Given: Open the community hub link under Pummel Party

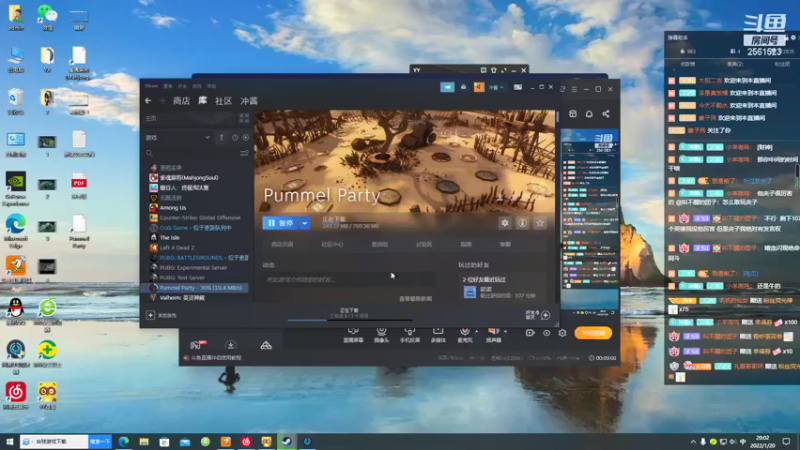Looking at the screenshot, I should pos(332,244).
